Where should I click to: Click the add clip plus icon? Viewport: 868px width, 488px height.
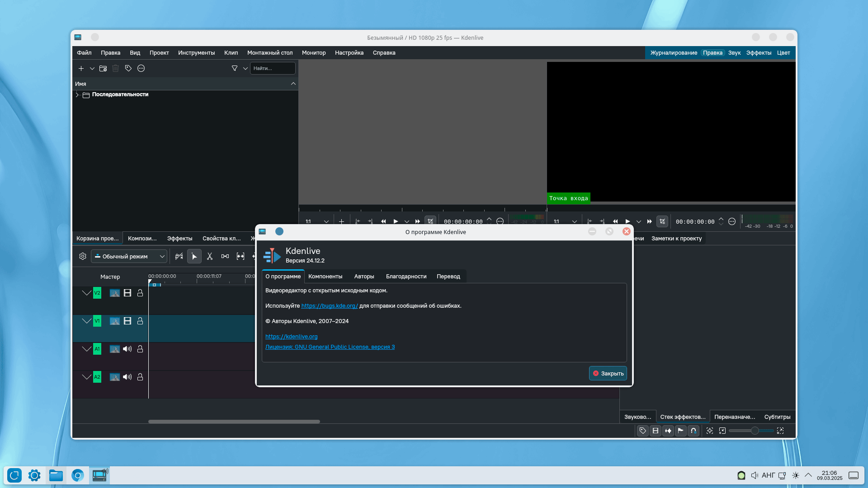coord(81,68)
